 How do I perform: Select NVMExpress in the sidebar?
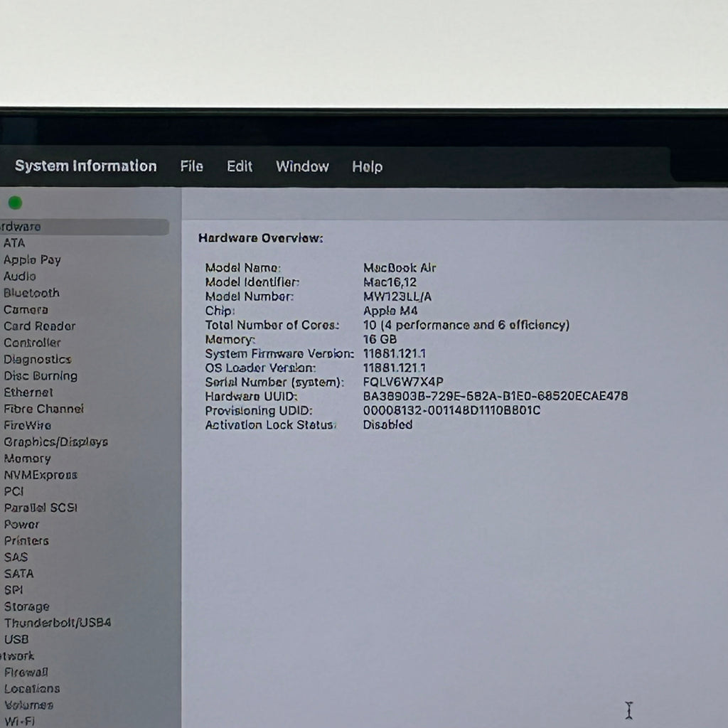coord(41,475)
